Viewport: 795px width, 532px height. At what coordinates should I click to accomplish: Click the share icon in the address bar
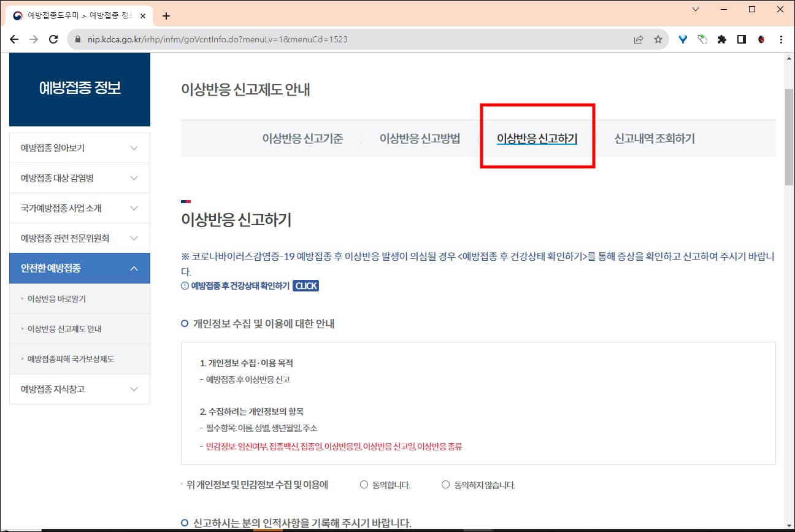point(638,39)
